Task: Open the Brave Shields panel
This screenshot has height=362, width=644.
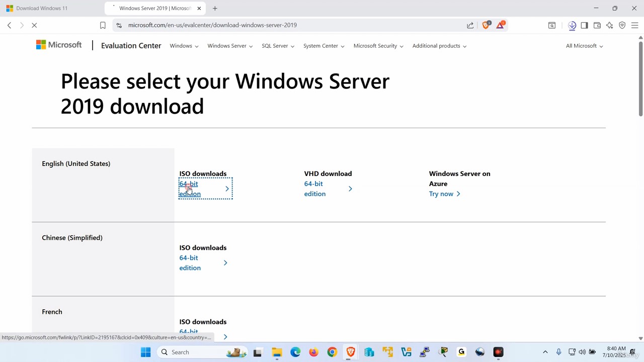Action: tap(486, 25)
